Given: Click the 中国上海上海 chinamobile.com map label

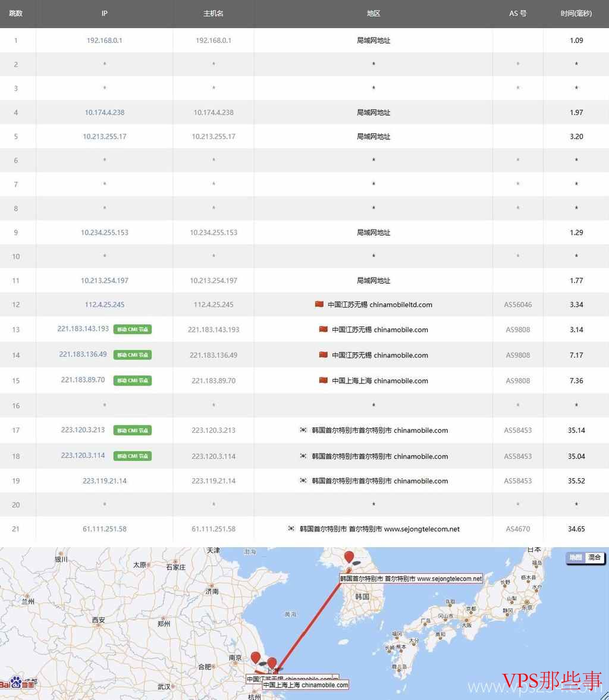Looking at the screenshot, I should tap(306, 685).
